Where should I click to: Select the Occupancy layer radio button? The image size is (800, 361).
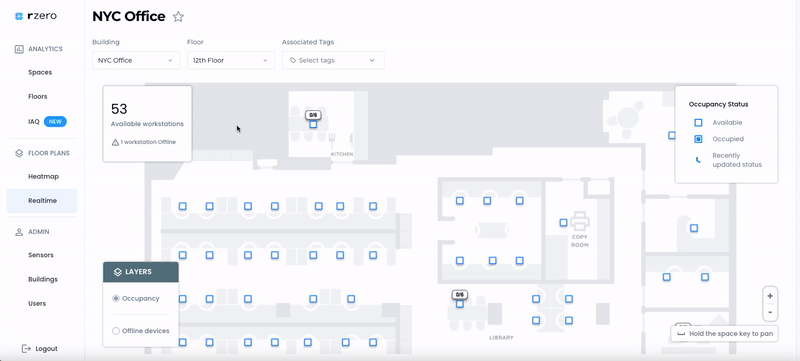pos(116,298)
